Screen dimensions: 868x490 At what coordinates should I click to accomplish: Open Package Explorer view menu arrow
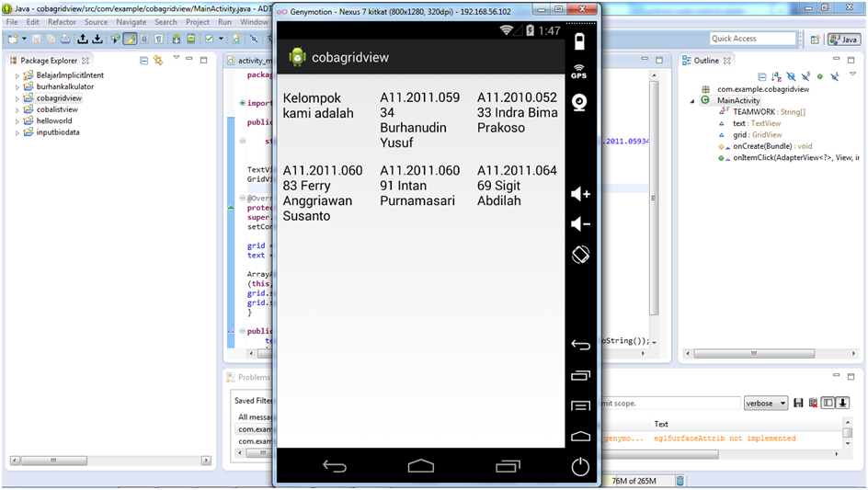[x=176, y=58]
